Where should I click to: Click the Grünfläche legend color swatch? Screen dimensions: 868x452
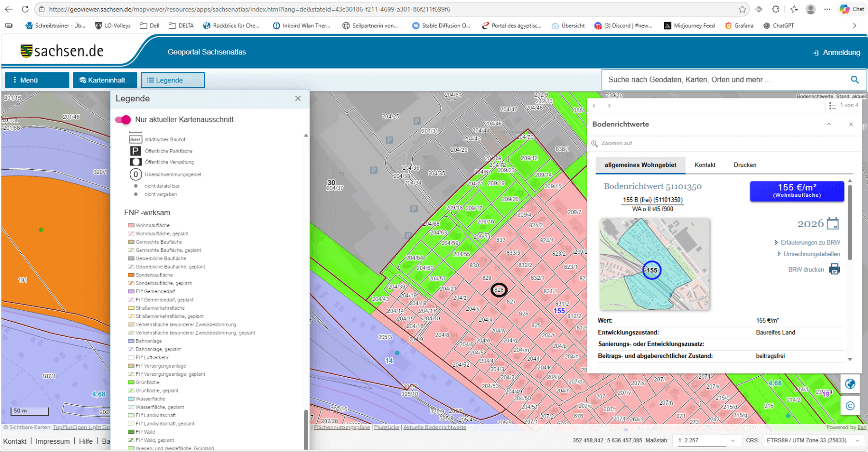click(x=131, y=383)
